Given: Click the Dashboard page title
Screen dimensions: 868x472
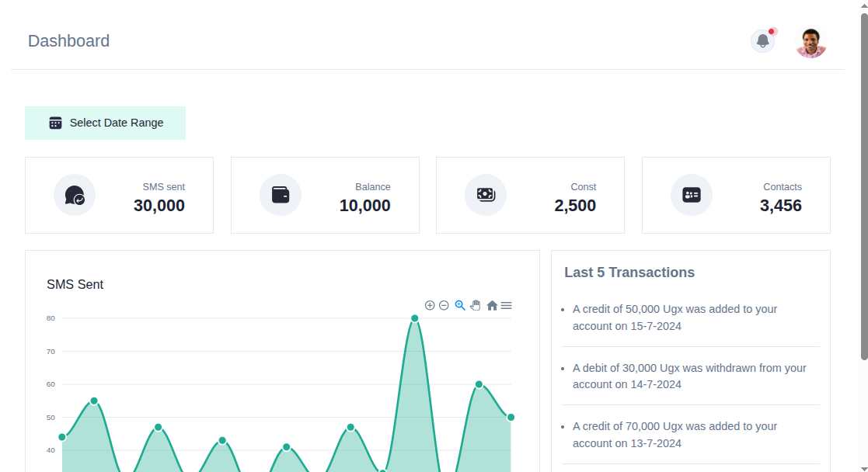Looking at the screenshot, I should pyautogui.click(x=68, y=41).
